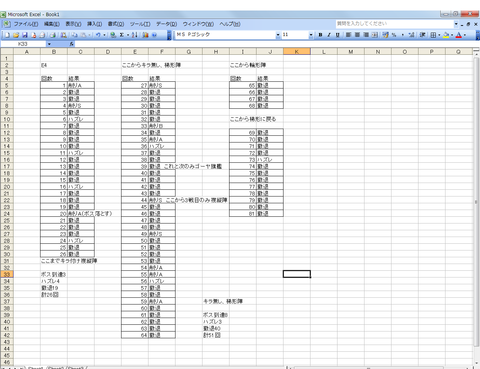Expand the MS P Gothic font name dropdown
The height and width of the screenshot is (369, 480).
(x=278, y=35)
